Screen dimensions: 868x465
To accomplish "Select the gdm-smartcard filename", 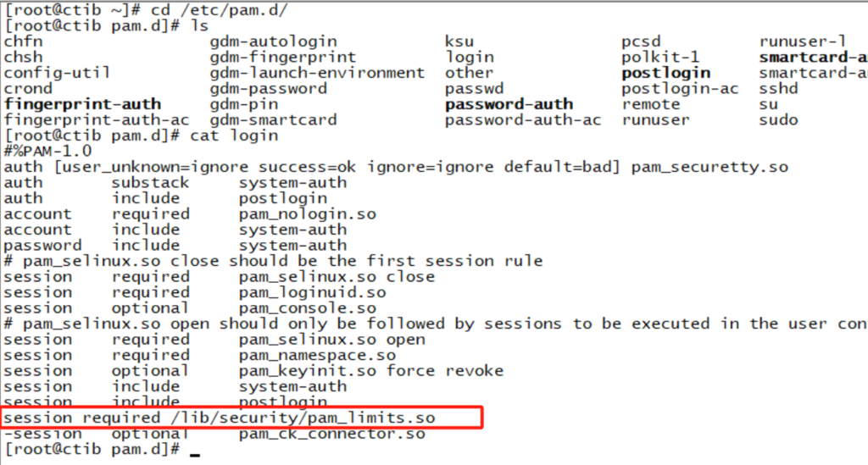I will (x=273, y=120).
